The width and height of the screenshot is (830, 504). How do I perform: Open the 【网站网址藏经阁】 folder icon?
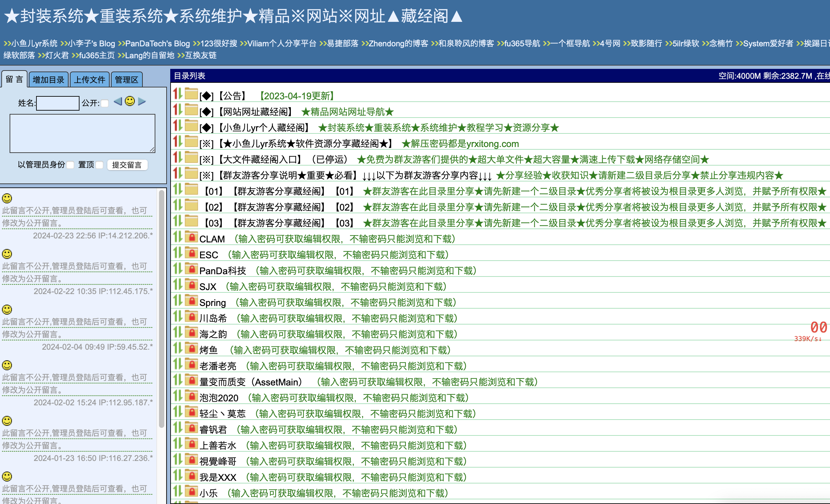(191, 110)
